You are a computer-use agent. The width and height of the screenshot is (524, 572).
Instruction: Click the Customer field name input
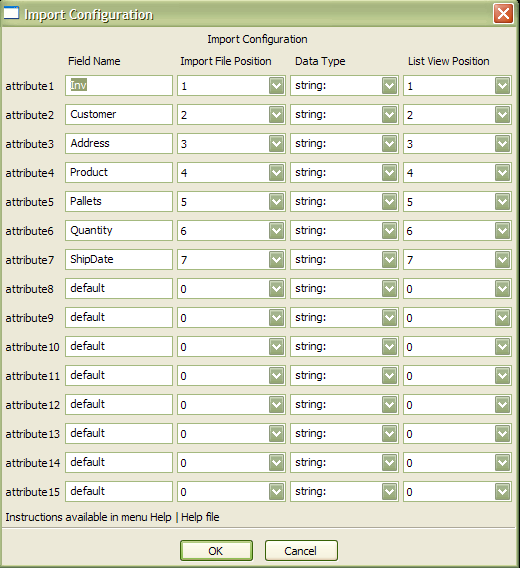pyautogui.click(x=119, y=115)
